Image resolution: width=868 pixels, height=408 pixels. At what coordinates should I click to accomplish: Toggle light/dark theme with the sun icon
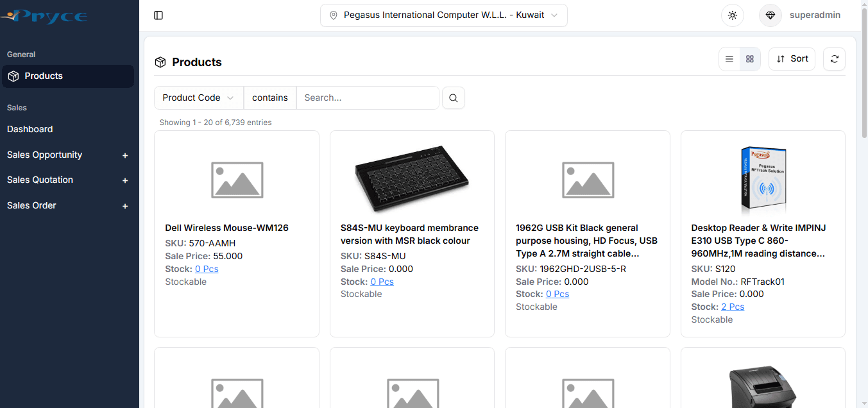point(732,15)
